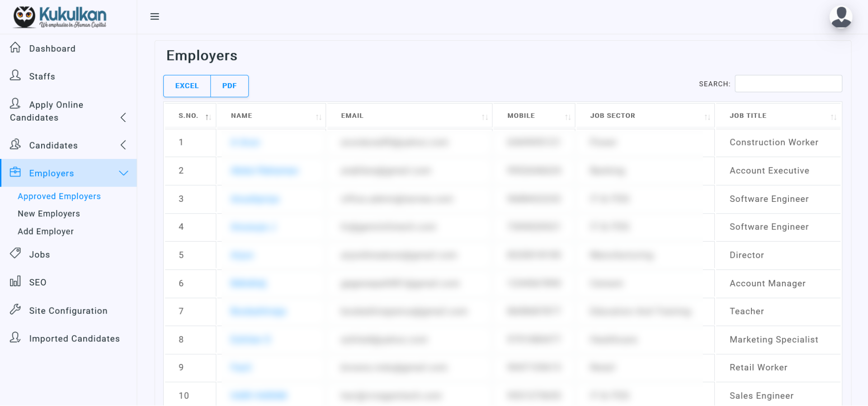Click the Site Configuration wrench icon
The image size is (868, 406).
[15, 310]
